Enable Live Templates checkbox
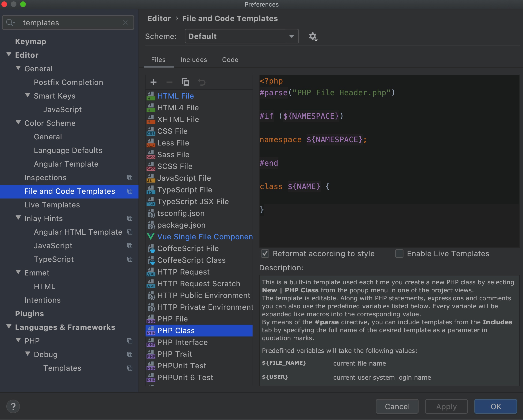523x420 pixels. pyautogui.click(x=399, y=253)
